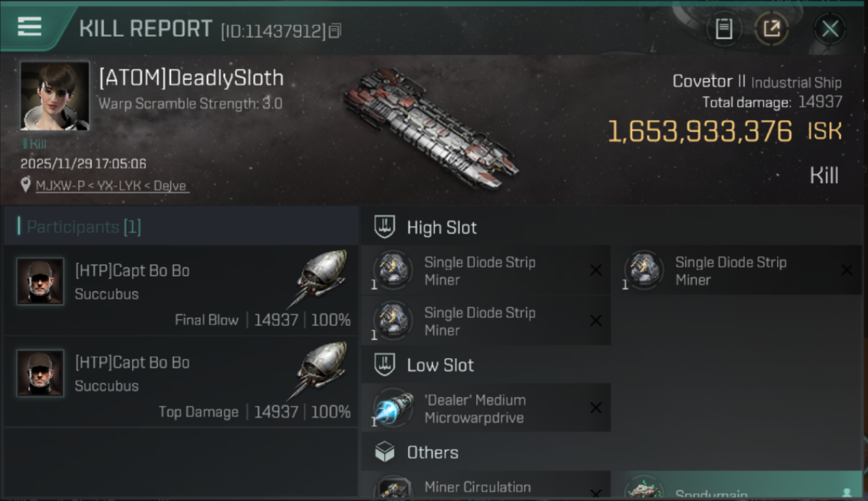Open Capt Bo Bo's Final Blow entry
The height and width of the screenshot is (501, 868).
(x=180, y=291)
